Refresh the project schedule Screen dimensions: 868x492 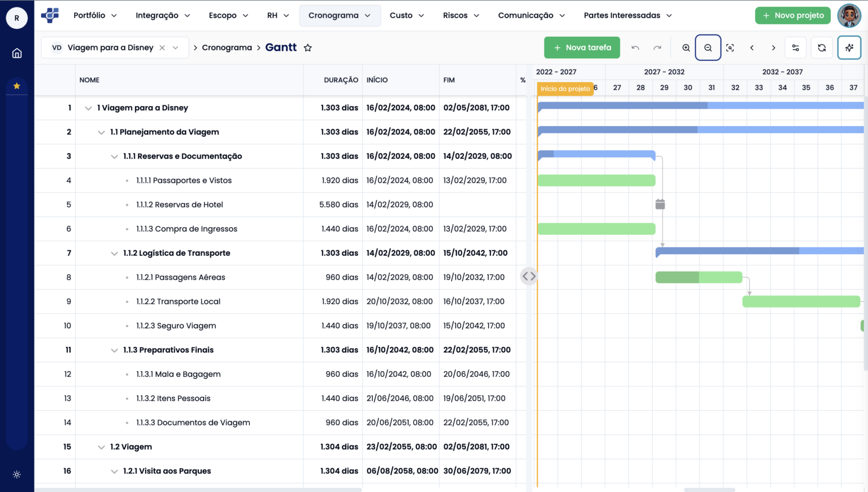[821, 47]
